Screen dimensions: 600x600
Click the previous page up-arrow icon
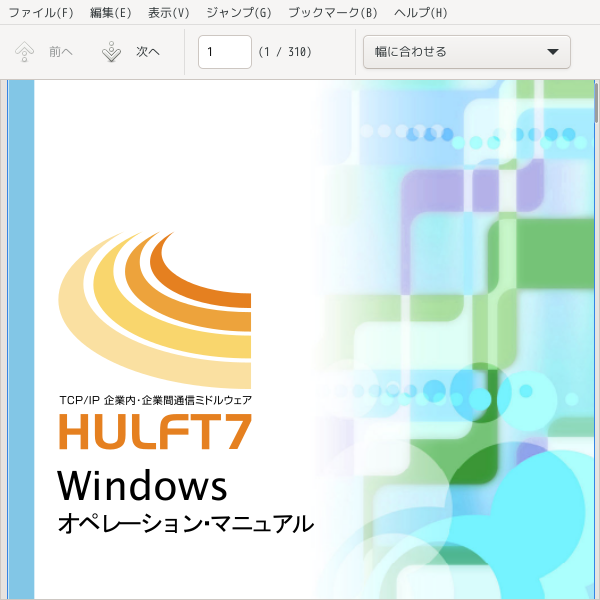(24, 52)
